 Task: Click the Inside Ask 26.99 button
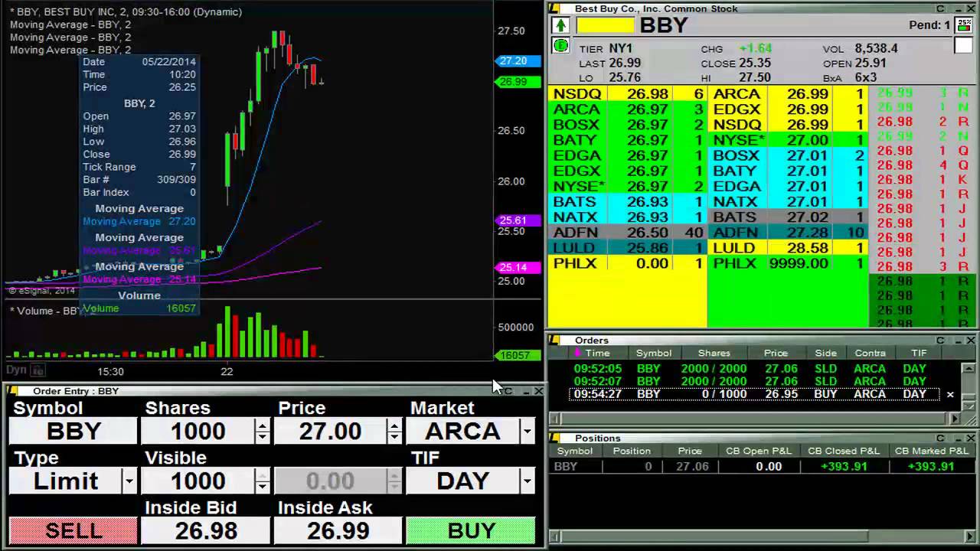click(x=338, y=530)
